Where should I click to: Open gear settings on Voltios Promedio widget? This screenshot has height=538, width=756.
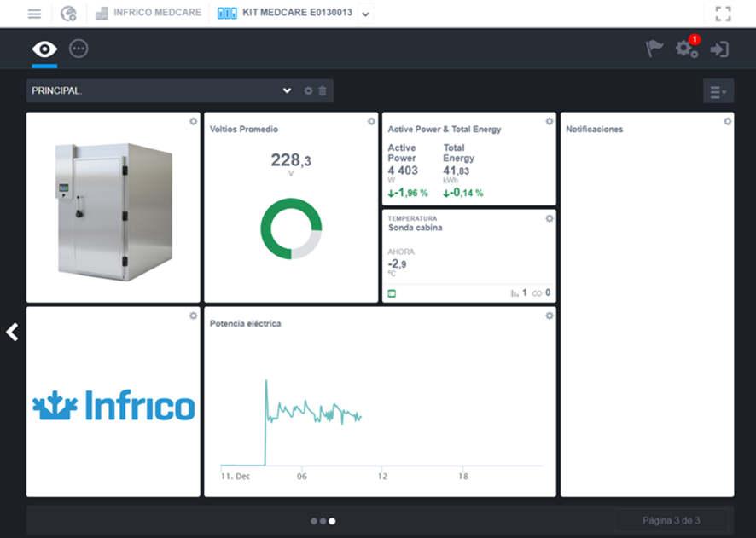[371, 121]
